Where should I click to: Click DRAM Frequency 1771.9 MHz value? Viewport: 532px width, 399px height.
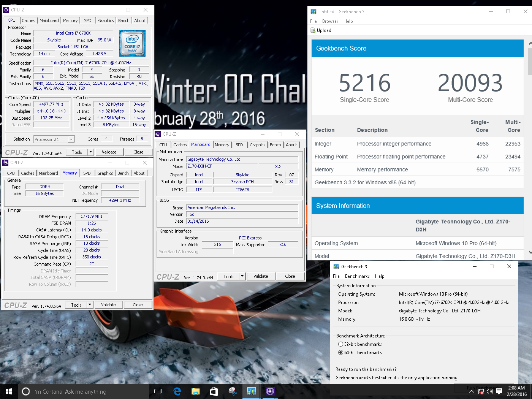coord(92,216)
